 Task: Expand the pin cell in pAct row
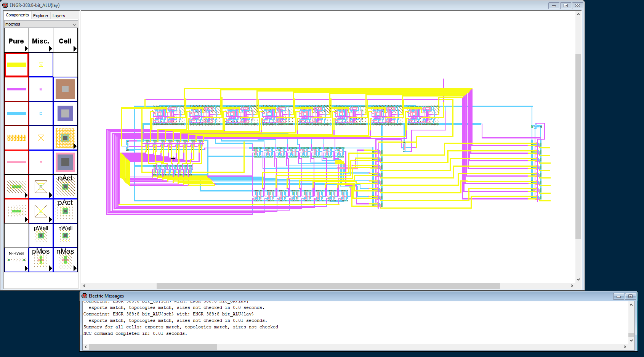pyautogui.click(x=50, y=219)
